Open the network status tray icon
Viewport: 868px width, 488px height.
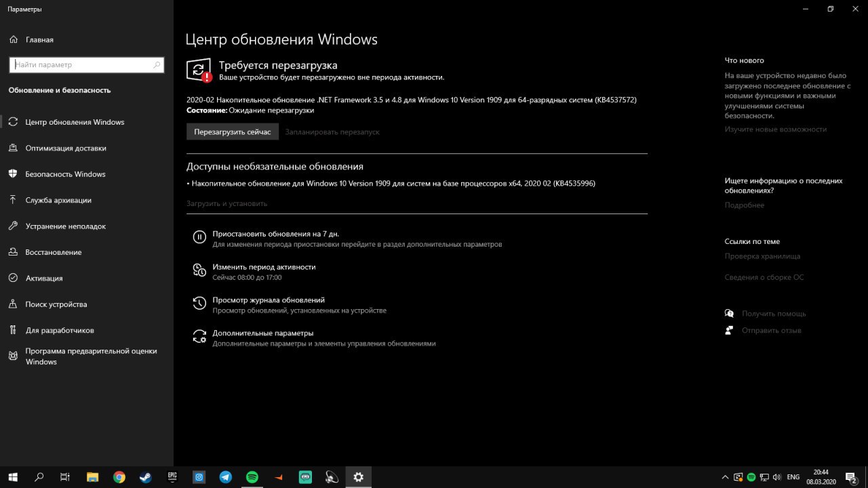[x=764, y=477]
